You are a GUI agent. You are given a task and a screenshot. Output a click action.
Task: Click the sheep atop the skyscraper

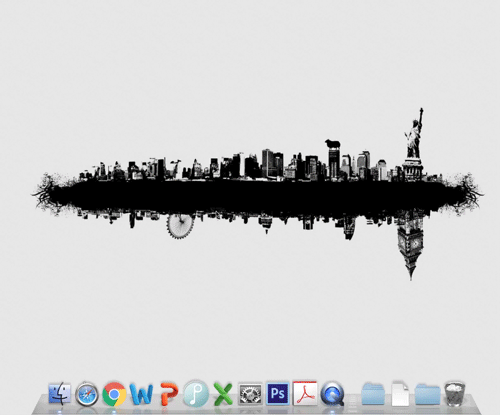pyautogui.click(x=332, y=144)
